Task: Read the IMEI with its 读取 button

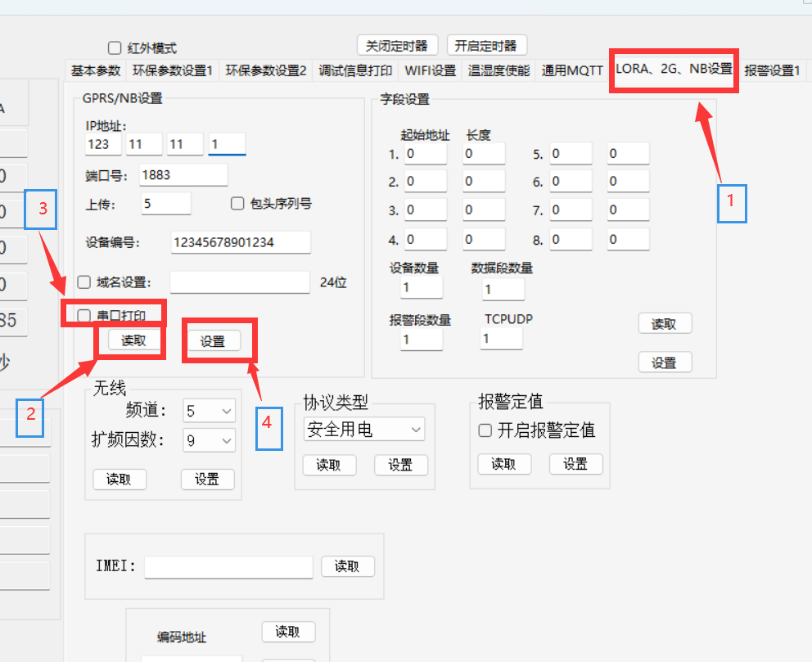Action: click(347, 566)
